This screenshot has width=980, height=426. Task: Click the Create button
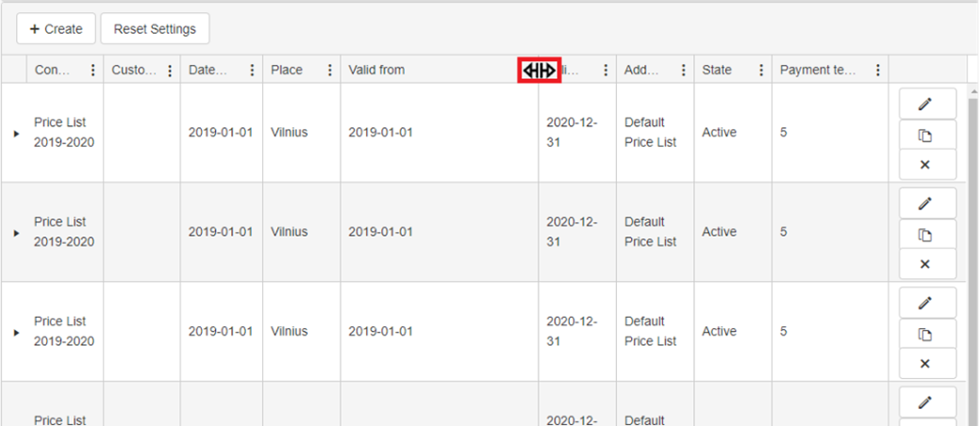(x=57, y=29)
